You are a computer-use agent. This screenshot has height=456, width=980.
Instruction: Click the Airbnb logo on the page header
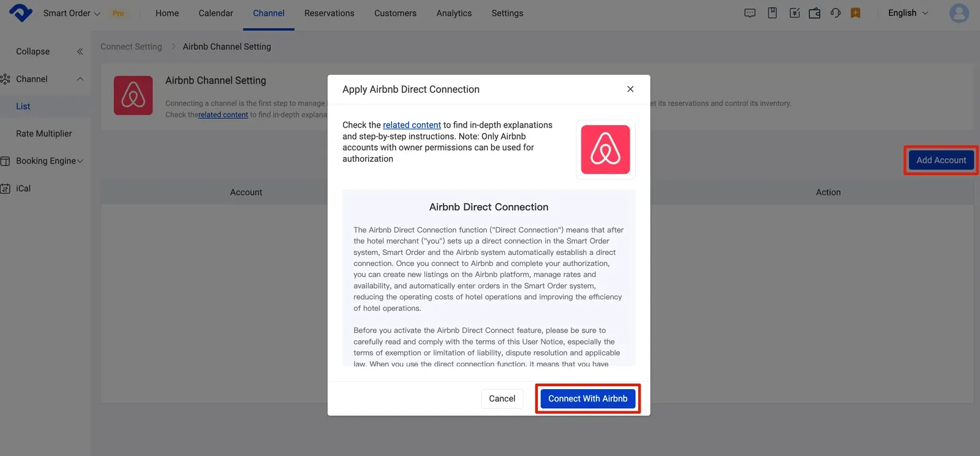click(134, 95)
